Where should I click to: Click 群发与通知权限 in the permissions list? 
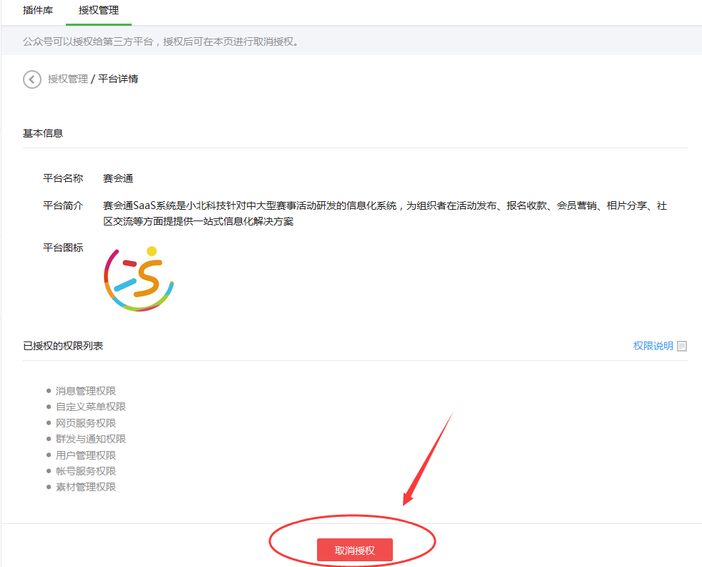tap(90, 439)
